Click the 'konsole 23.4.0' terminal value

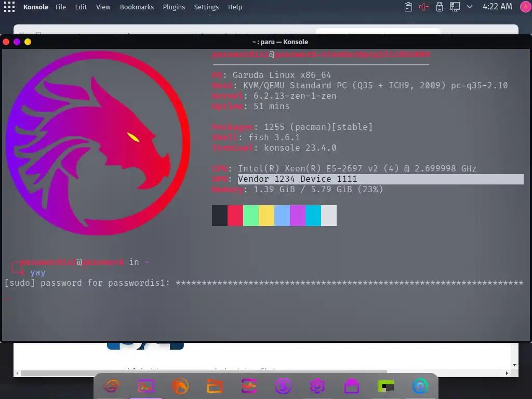tap(300, 148)
